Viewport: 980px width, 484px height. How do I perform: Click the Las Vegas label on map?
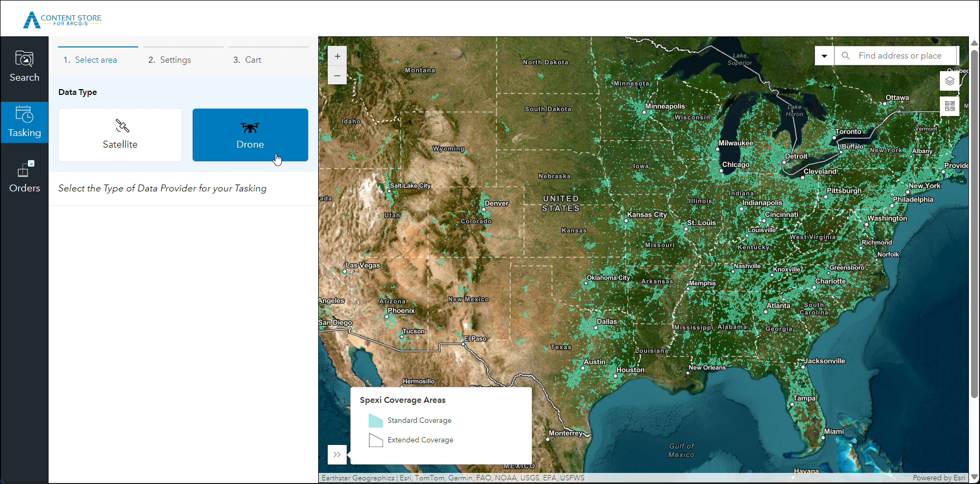[x=363, y=265]
